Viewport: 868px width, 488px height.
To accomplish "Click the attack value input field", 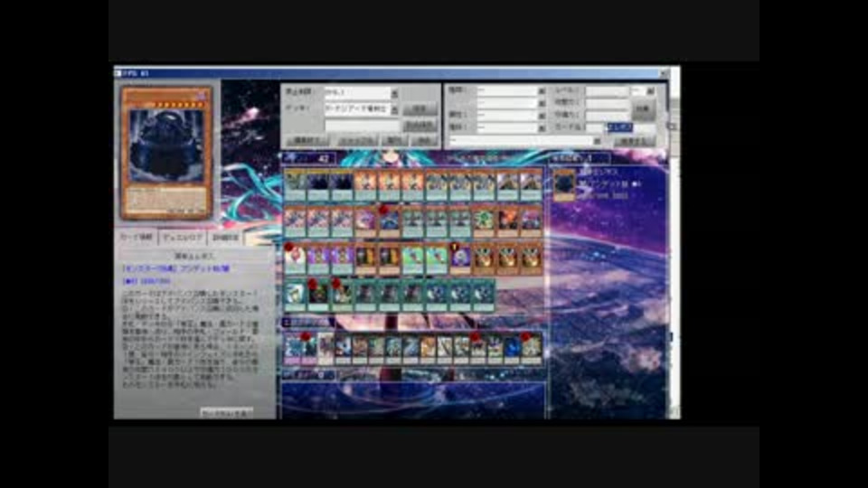I will coord(607,103).
